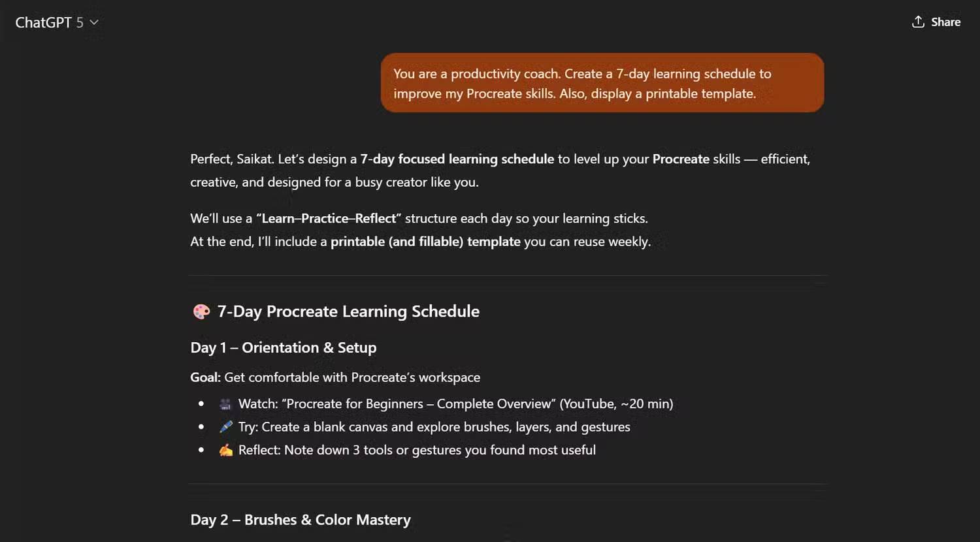Click the bold "7-day focused learning schedule" text
Viewport: 980px width, 542px height.
(457, 159)
